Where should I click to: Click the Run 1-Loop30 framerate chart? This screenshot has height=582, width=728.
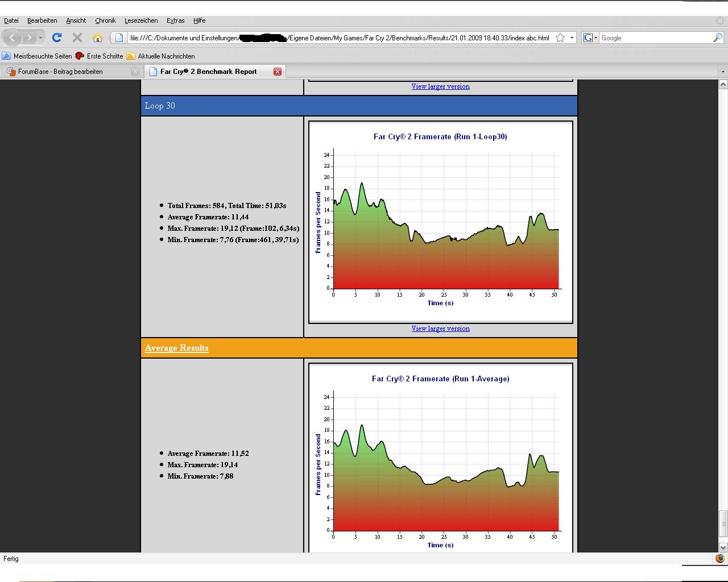(x=440, y=222)
